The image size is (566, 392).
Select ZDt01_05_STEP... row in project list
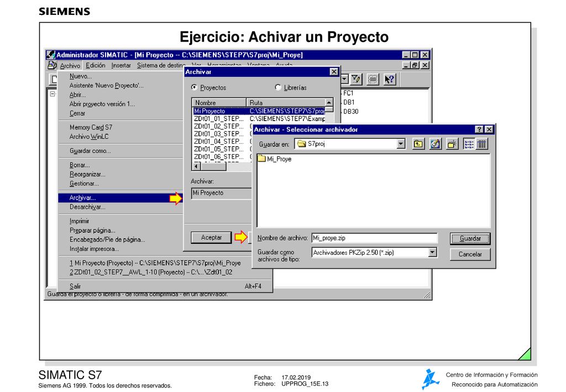click(222, 149)
